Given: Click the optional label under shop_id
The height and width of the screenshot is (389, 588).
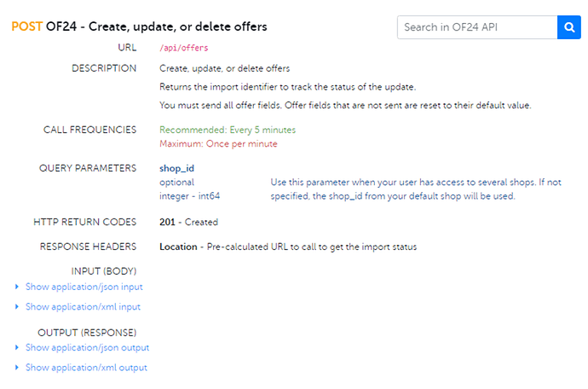Looking at the screenshot, I should (176, 183).
